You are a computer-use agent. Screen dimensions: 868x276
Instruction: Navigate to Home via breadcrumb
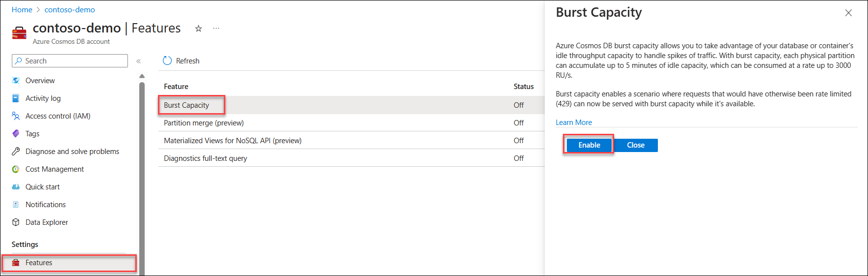pos(22,10)
